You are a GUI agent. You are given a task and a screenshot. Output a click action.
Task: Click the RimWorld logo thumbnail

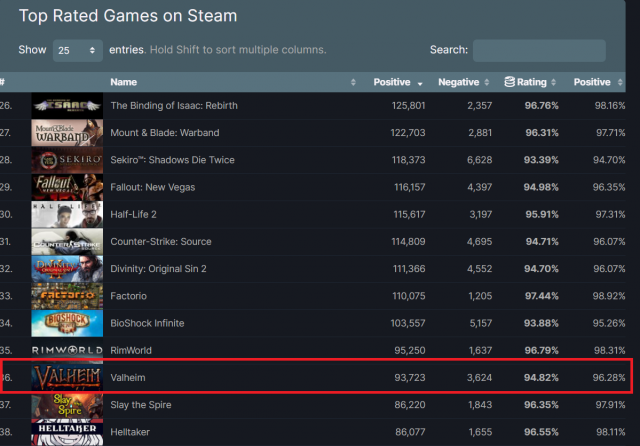pos(67,351)
